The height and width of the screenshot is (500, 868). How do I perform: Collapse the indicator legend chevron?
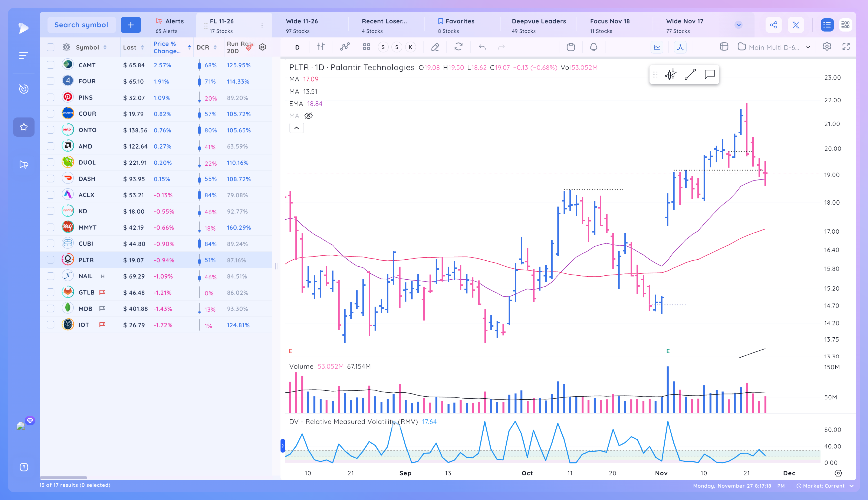point(296,128)
